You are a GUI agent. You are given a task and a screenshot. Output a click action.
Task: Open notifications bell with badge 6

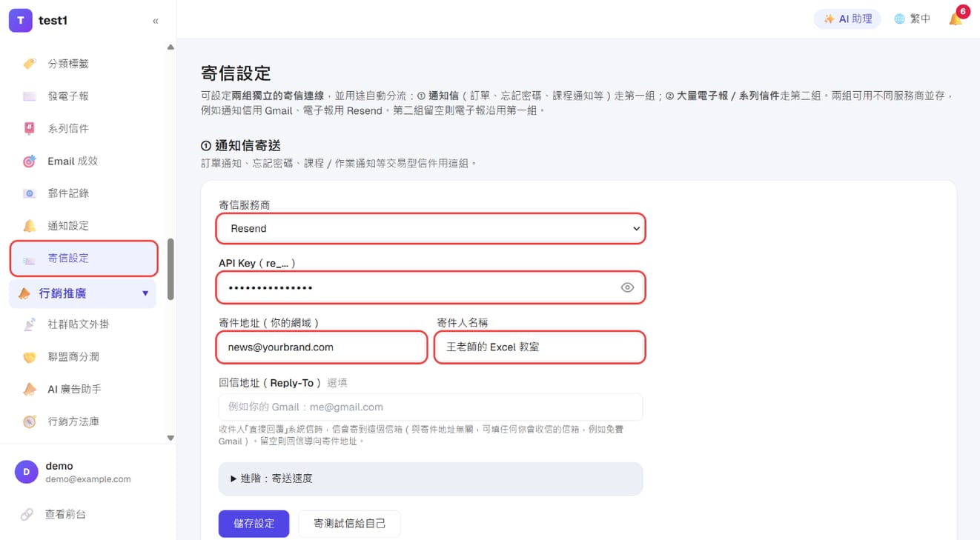956,19
